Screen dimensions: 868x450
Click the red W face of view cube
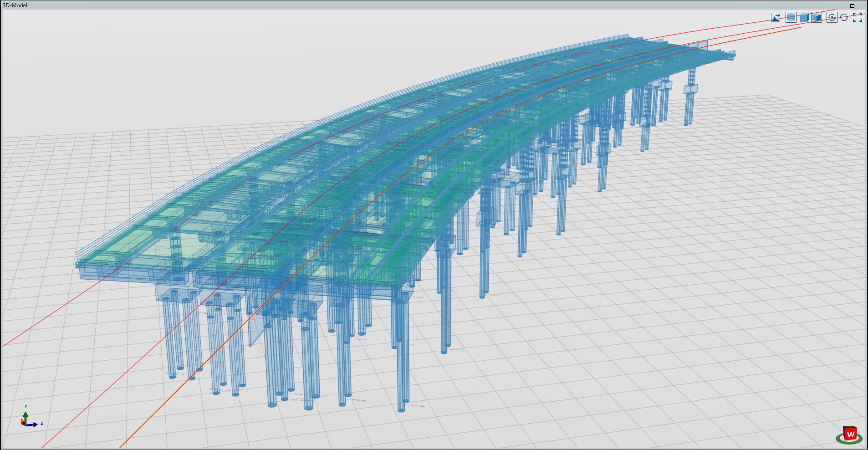pos(850,435)
